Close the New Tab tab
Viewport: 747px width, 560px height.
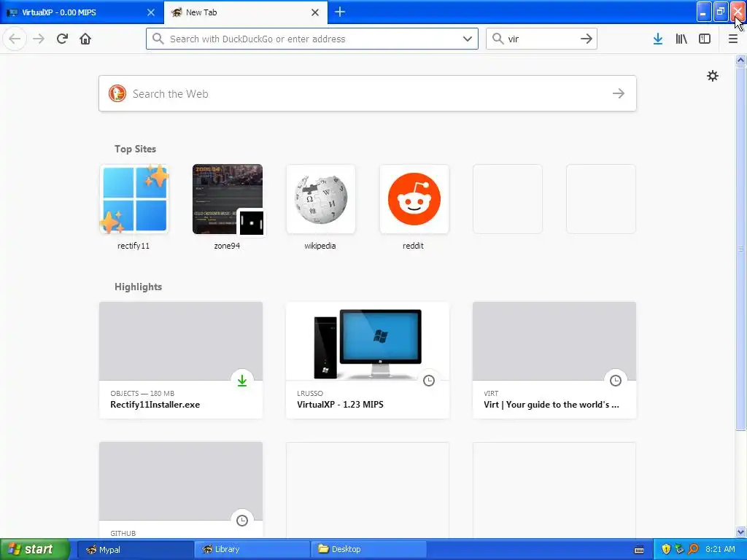tap(315, 12)
